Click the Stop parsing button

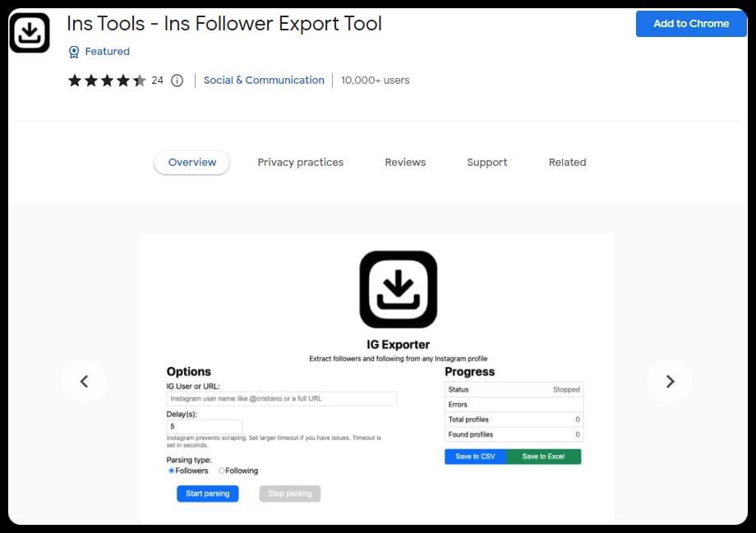tap(290, 494)
